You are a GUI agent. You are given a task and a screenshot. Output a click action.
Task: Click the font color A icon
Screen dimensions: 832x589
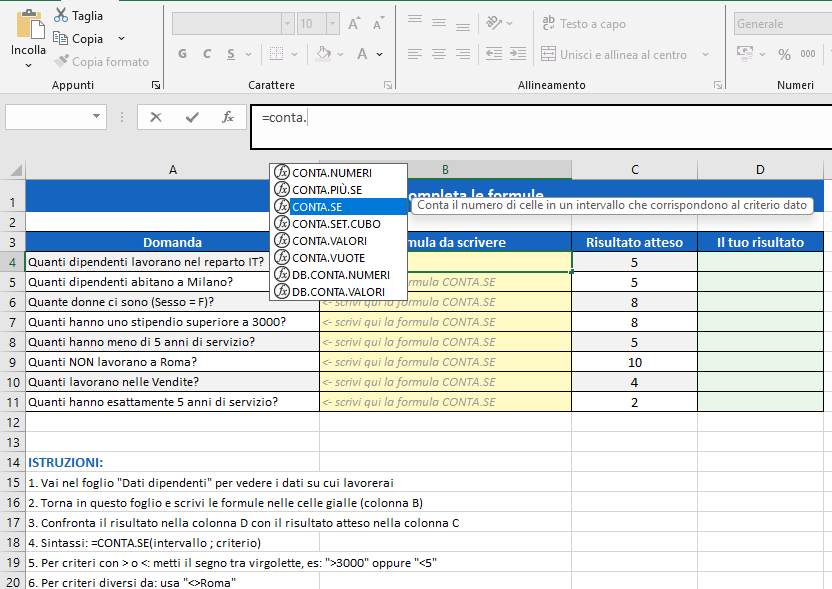click(x=362, y=54)
